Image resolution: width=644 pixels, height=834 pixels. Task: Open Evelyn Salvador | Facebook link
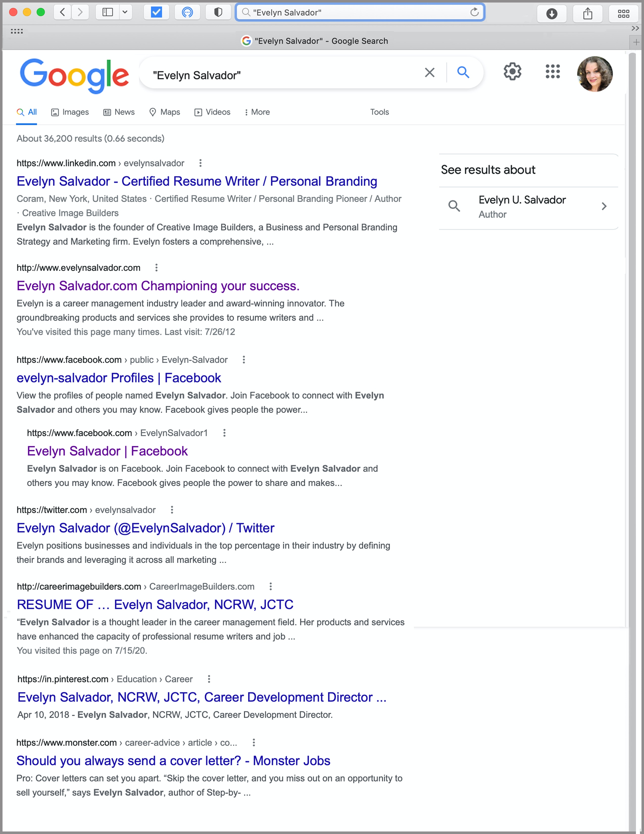[x=107, y=451]
